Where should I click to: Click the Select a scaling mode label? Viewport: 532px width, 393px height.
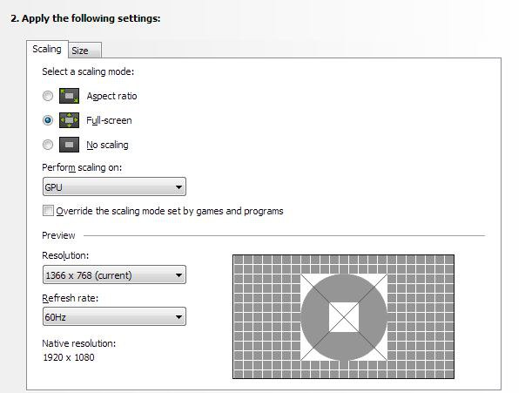pos(88,71)
